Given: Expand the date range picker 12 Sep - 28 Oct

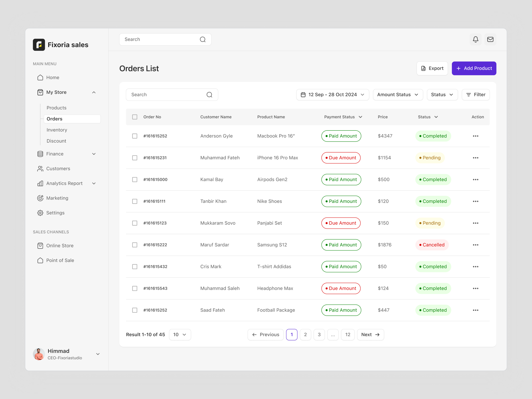Looking at the screenshot, I should click(332, 95).
